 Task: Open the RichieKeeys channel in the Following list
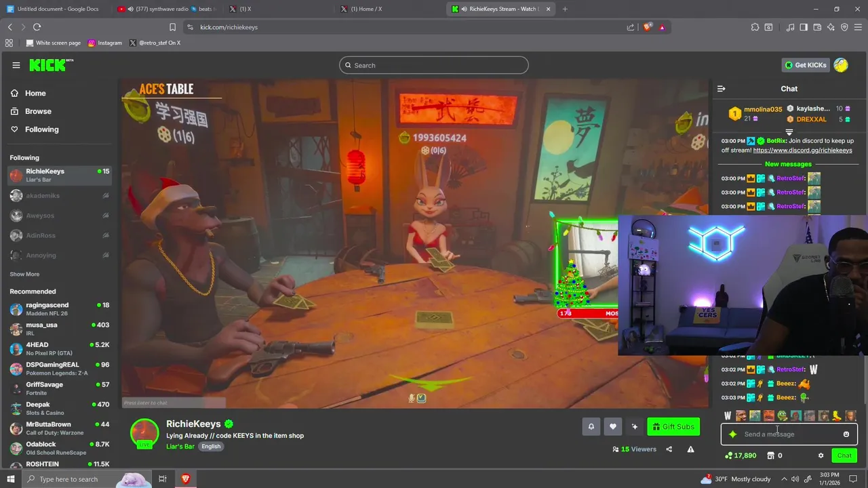(60, 176)
